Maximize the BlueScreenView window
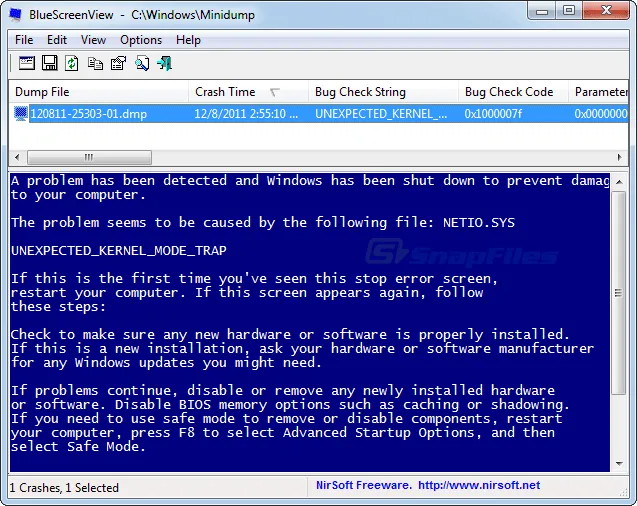The height and width of the screenshot is (506, 637). click(x=569, y=11)
